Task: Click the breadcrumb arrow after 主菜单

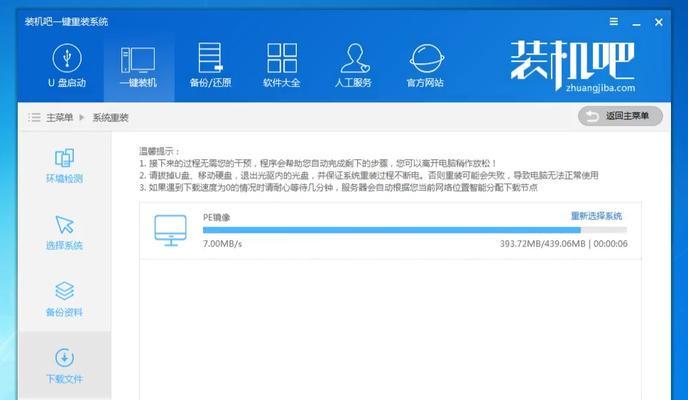Action: tap(82, 117)
